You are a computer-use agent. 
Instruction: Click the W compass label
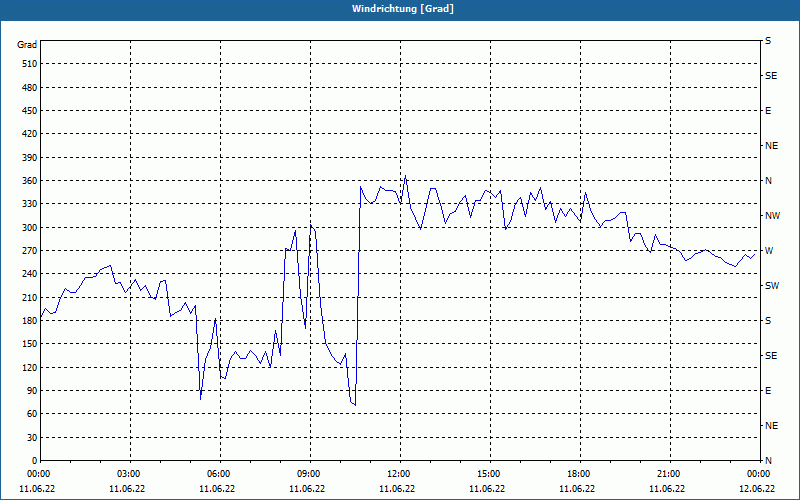(769, 251)
